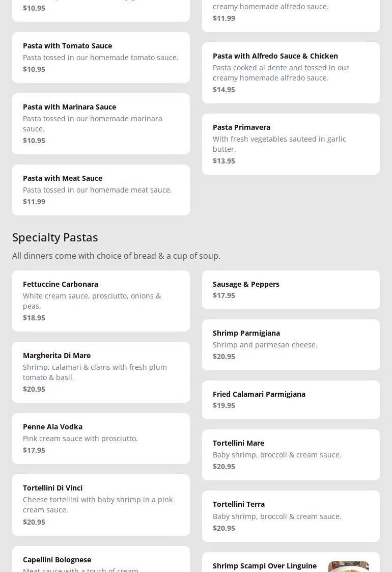Click the Tortellini Mare card
Screen dimensions: 392x572
[291, 454]
